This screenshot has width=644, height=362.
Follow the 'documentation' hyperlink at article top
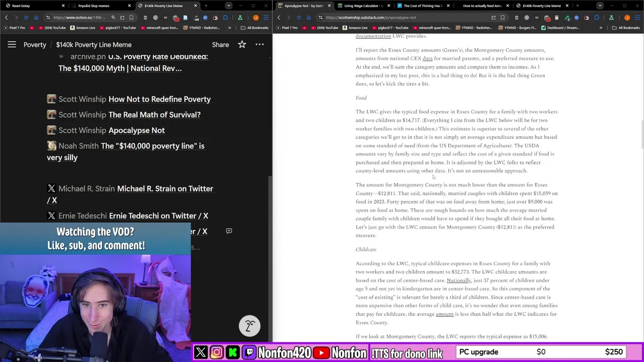373,36
